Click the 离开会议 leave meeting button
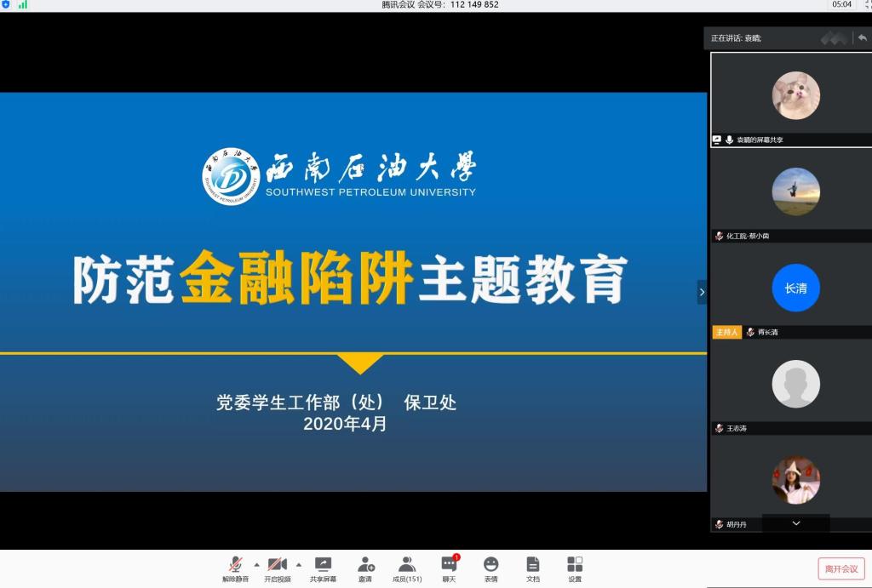Image resolution: width=872 pixels, height=588 pixels. click(x=840, y=568)
